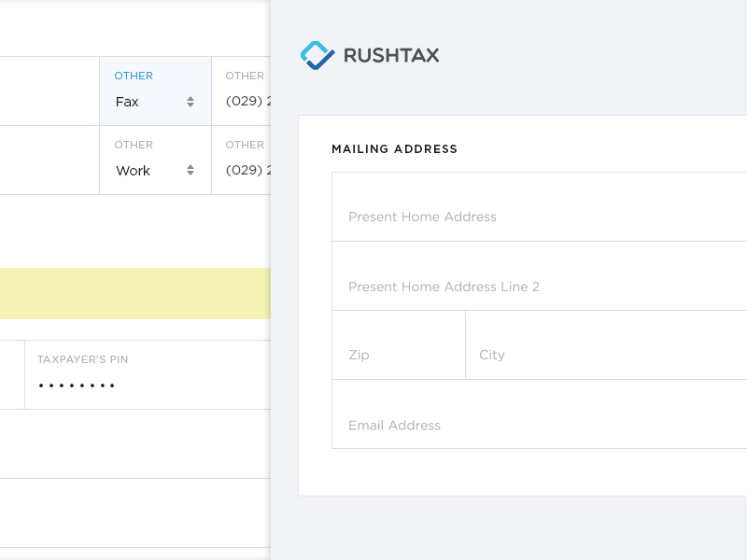The width and height of the screenshot is (747, 560).
Task: Click the phone number next to Fax
Action: tap(245, 102)
